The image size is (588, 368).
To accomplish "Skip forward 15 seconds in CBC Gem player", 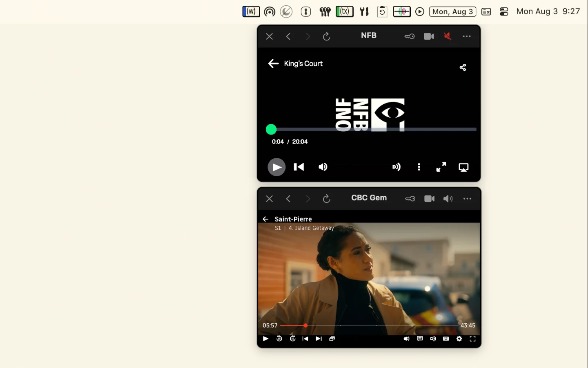I will point(293,339).
